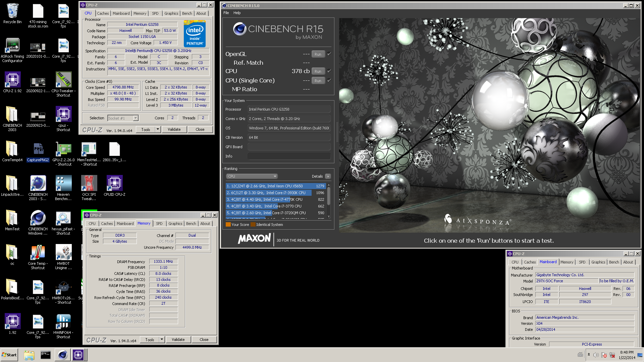644x362 pixels.
Task: Select ranking entry Core i7-3930K
Action: pyautogui.click(x=275, y=193)
